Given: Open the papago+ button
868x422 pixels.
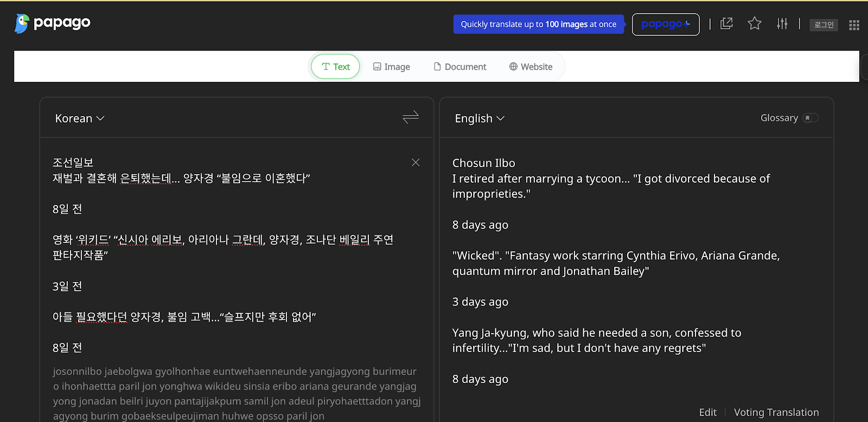Looking at the screenshot, I should pyautogui.click(x=666, y=24).
